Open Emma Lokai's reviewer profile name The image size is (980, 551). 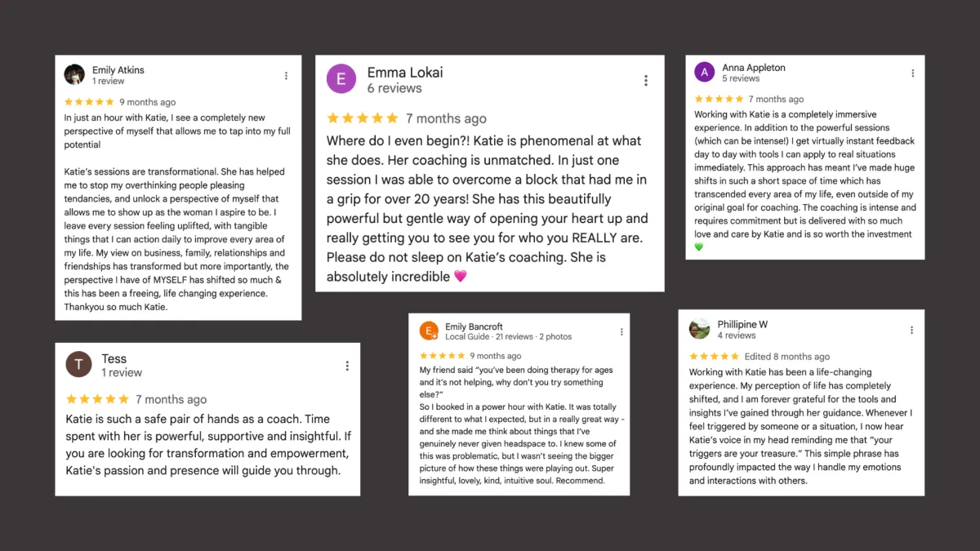[x=405, y=73]
